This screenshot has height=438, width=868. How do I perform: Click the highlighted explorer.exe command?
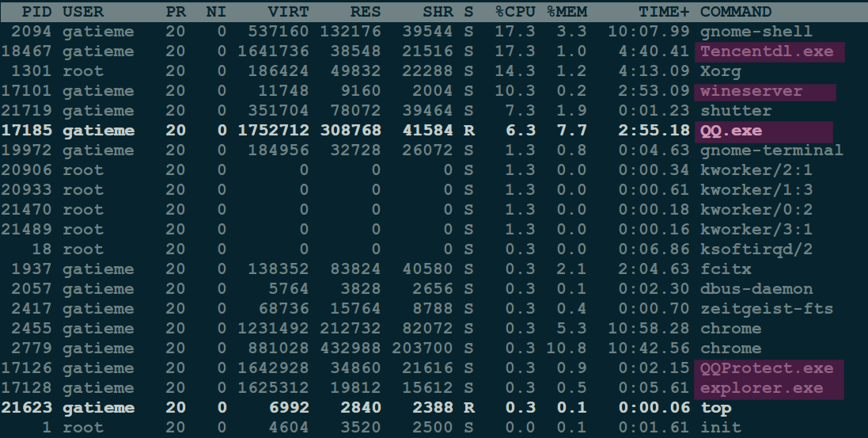[x=762, y=388]
